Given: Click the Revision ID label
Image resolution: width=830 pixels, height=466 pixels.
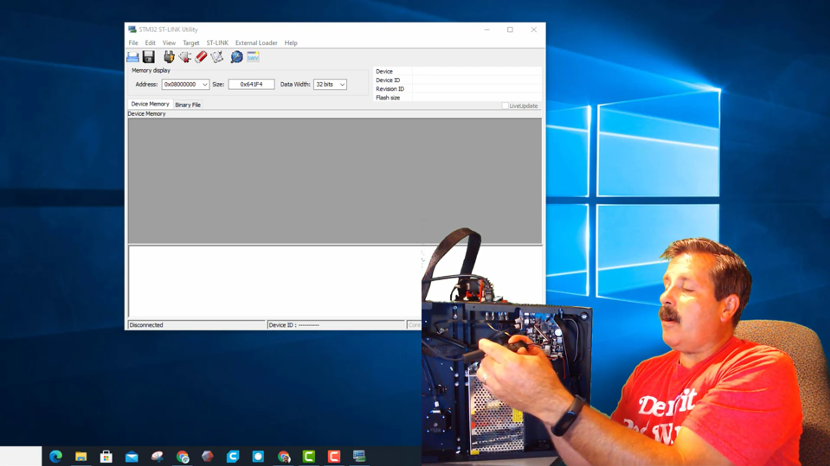Looking at the screenshot, I should click(390, 89).
